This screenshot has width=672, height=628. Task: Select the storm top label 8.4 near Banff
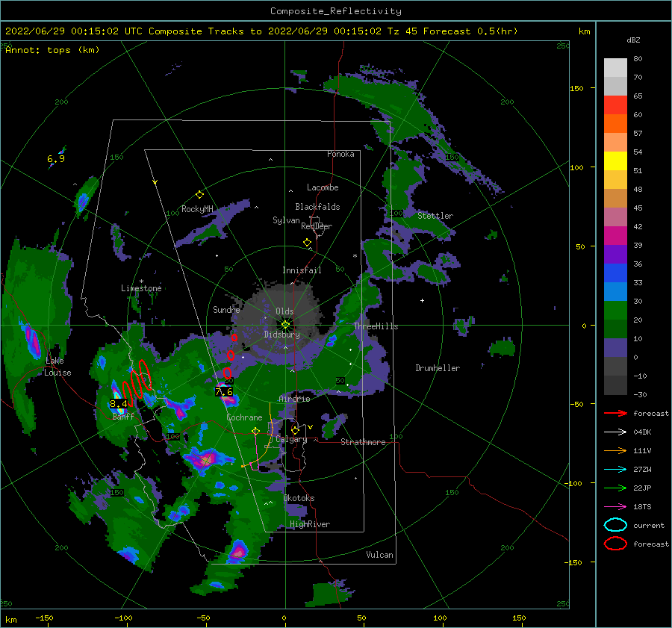click(118, 403)
